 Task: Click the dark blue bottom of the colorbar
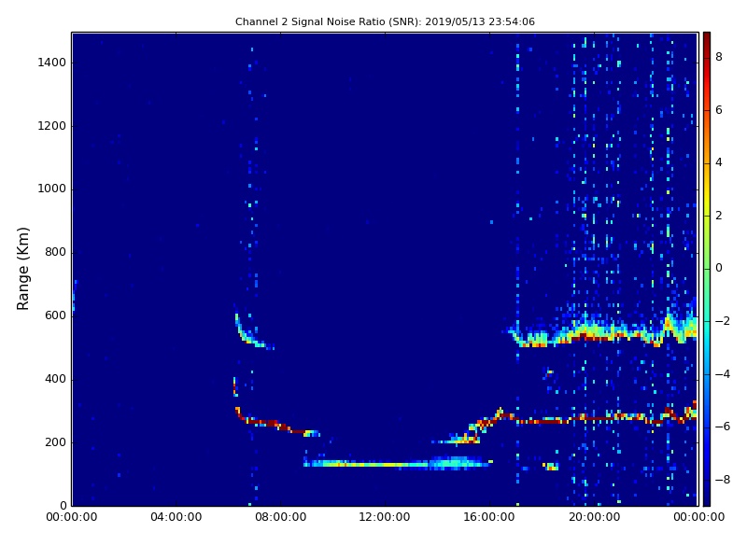tap(707, 499)
